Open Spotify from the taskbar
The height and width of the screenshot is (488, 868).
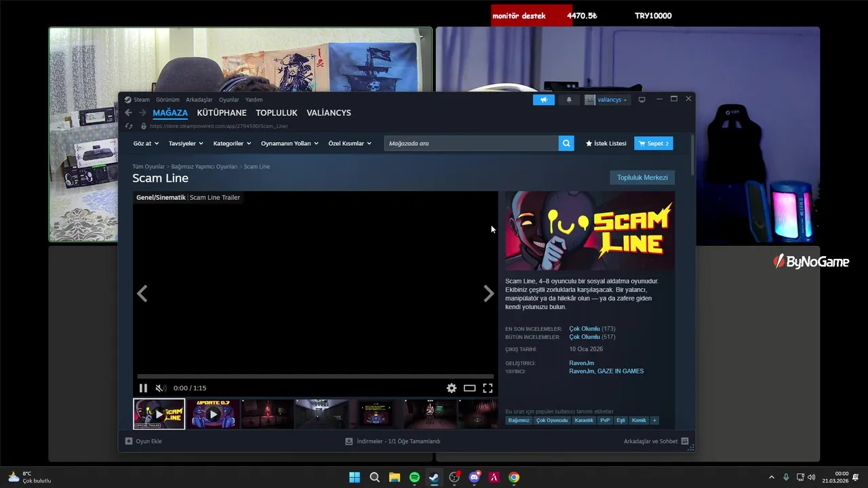[414, 477]
